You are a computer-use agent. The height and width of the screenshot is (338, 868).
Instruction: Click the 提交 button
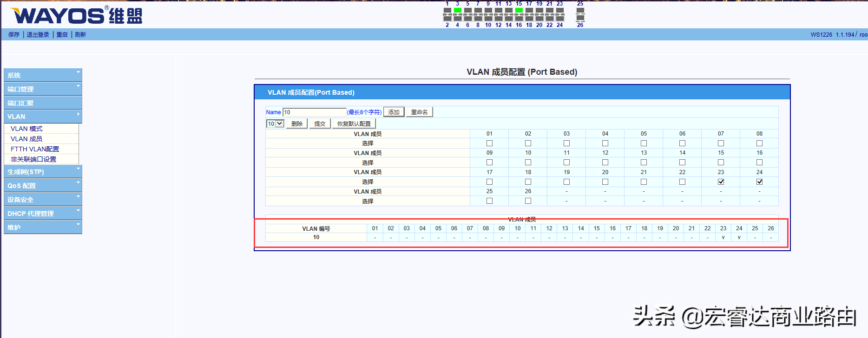coord(320,123)
